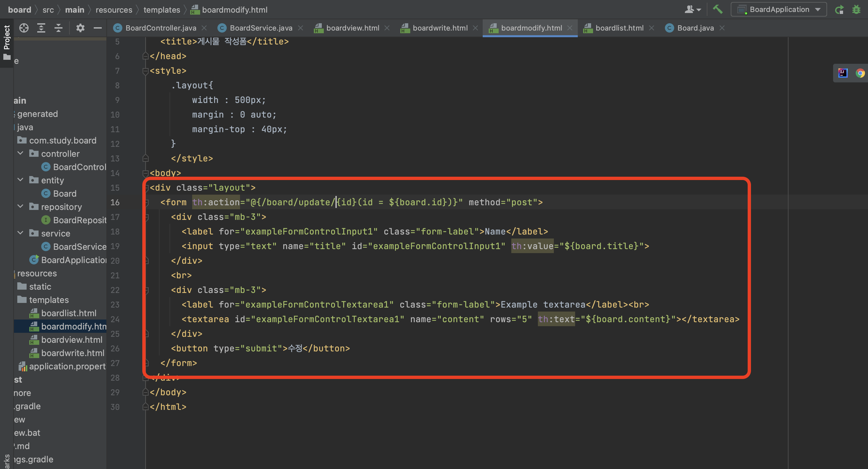
Task: Switch to BoardController.java tab
Action: [160, 28]
